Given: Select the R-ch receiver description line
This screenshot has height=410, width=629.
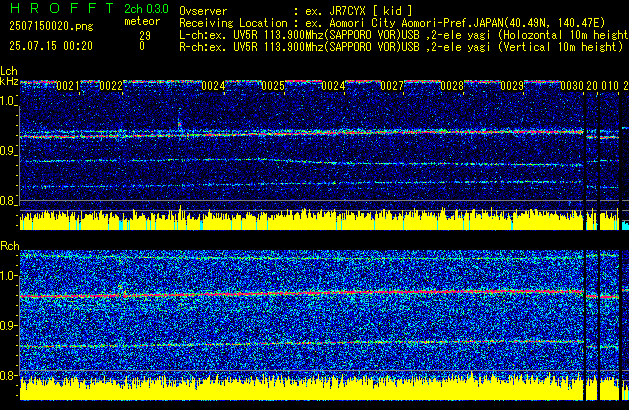Looking at the screenshot, I should click(401, 47).
